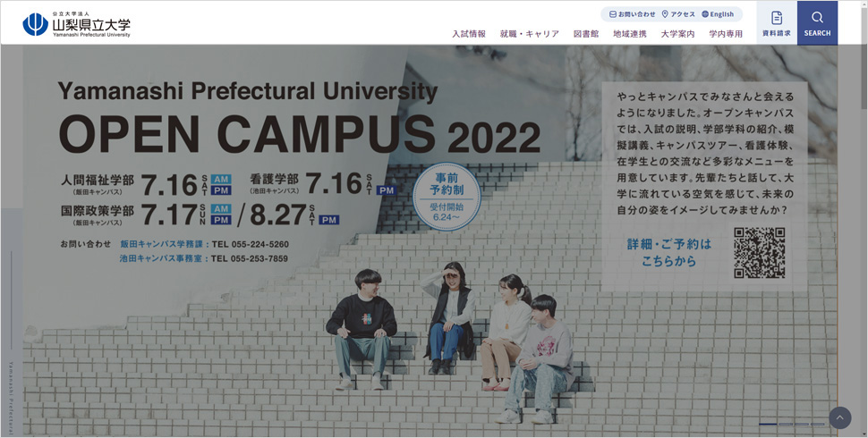
Task: Click the お問い合わせ mail link
Action: (632, 14)
